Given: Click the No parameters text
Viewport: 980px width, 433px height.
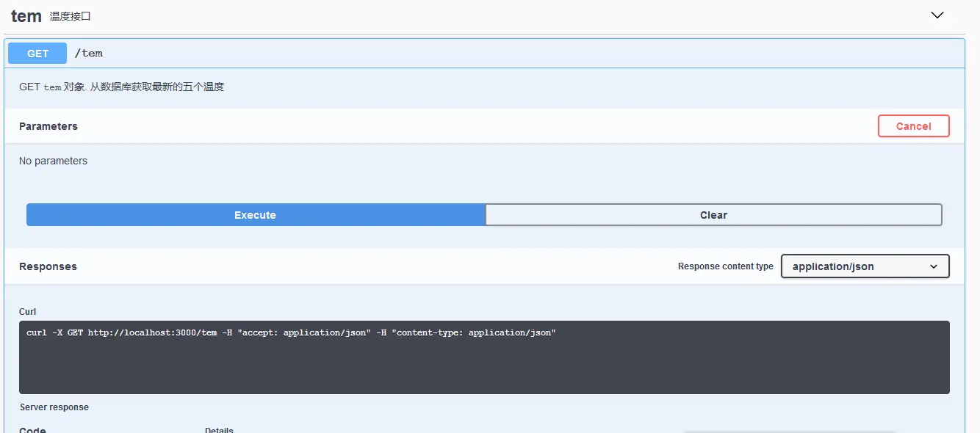Looking at the screenshot, I should [x=53, y=161].
